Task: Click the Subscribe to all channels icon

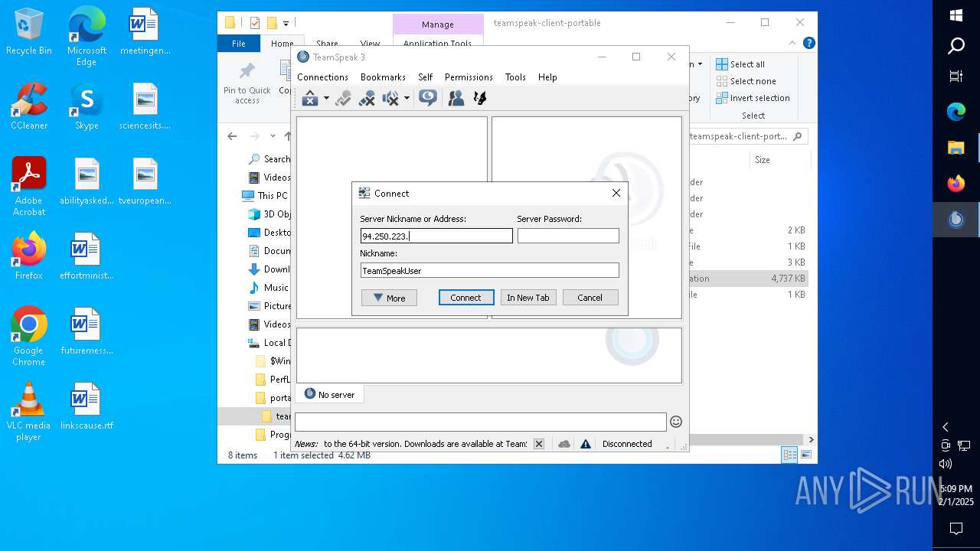Action: 428,98
